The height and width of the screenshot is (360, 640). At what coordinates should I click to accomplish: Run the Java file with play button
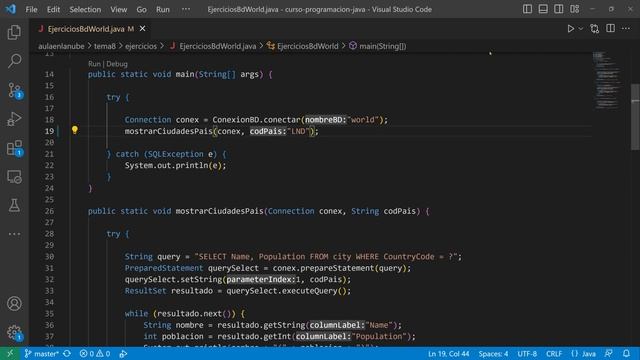[x=571, y=29]
